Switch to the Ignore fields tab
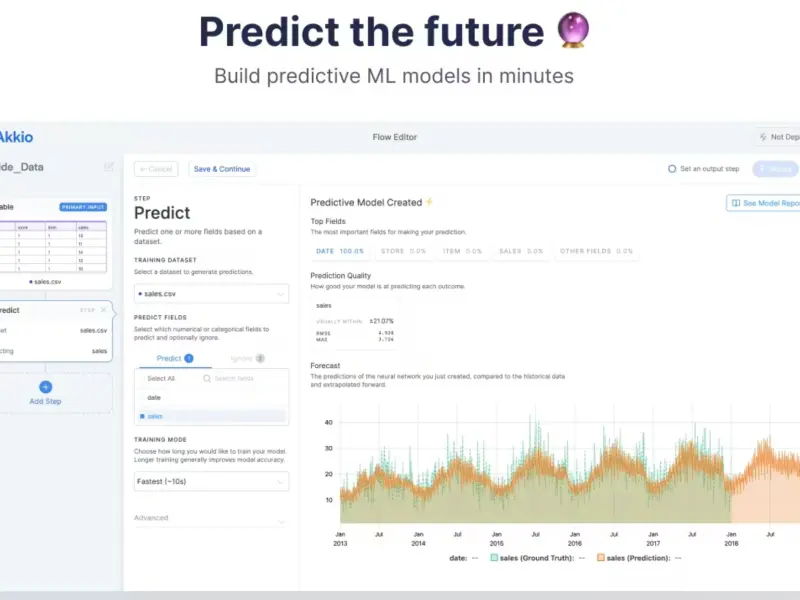Image resolution: width=800 pixels, height=600 pixels. [247, 358]
